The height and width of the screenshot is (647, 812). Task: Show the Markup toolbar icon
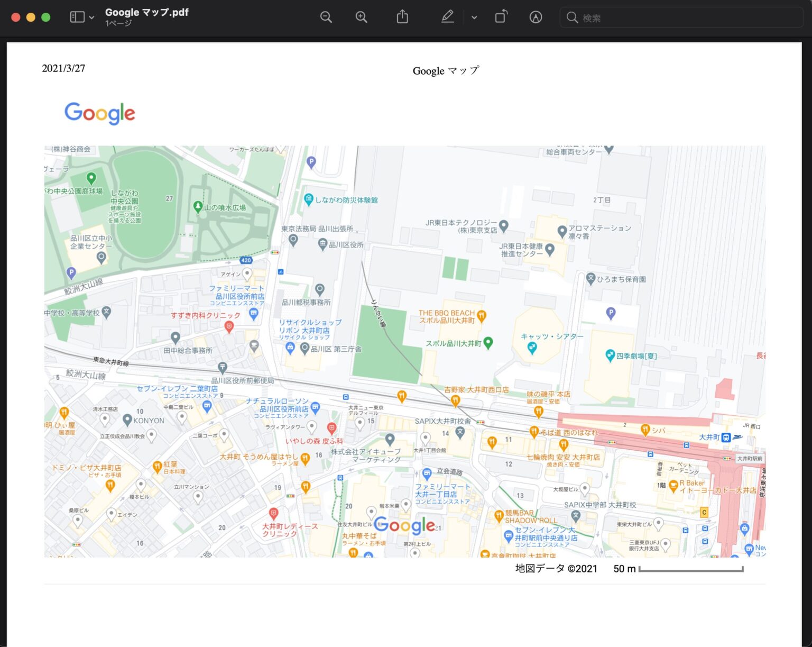pos(536,17)
